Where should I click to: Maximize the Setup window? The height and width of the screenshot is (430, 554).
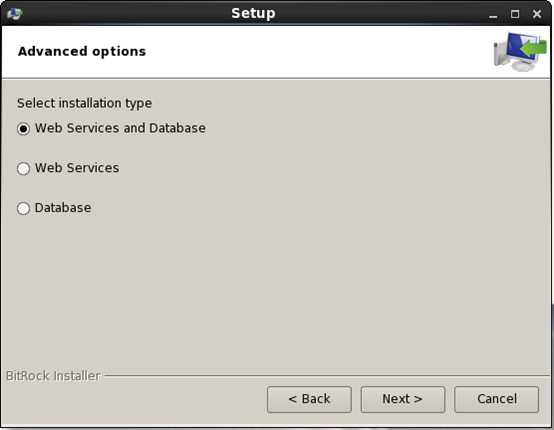pos(515,14)
